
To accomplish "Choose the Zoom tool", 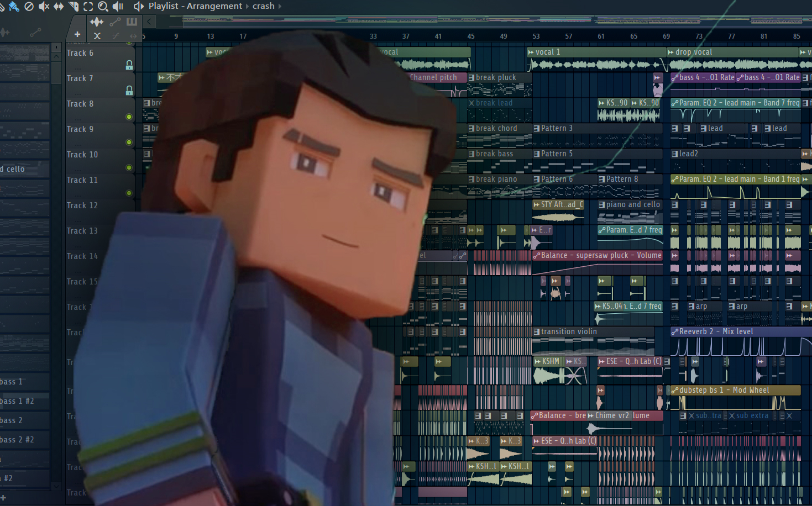I will (103, 6).
